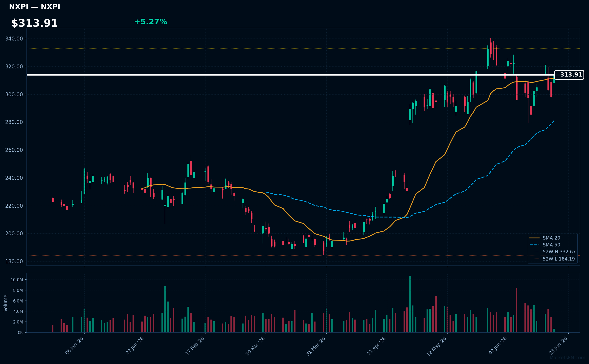
Task: Click the 2.0M volume axis label
Action: [x=18, y=322]
